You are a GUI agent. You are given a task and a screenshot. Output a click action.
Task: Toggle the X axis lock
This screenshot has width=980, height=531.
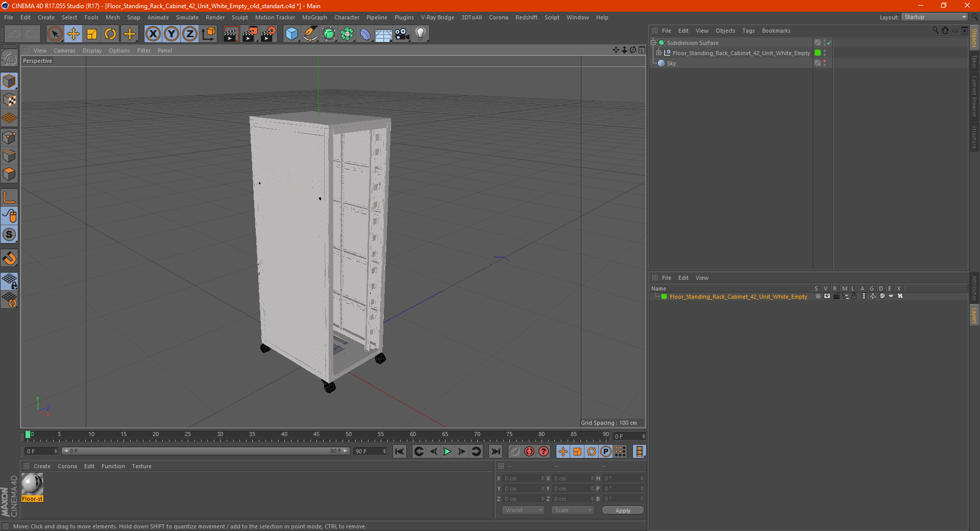point(153,34)
